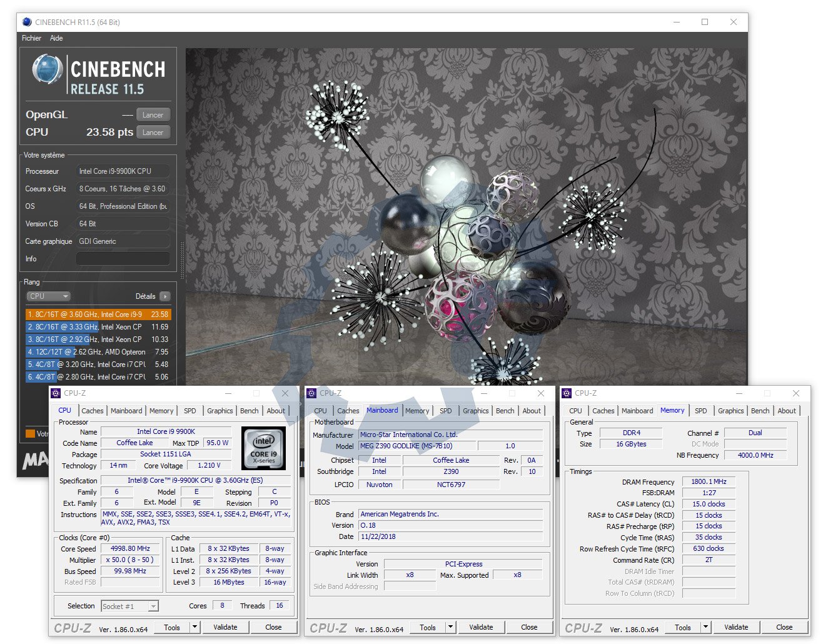Open About tab in the first CPU-Z window

(x=276, y=411)
